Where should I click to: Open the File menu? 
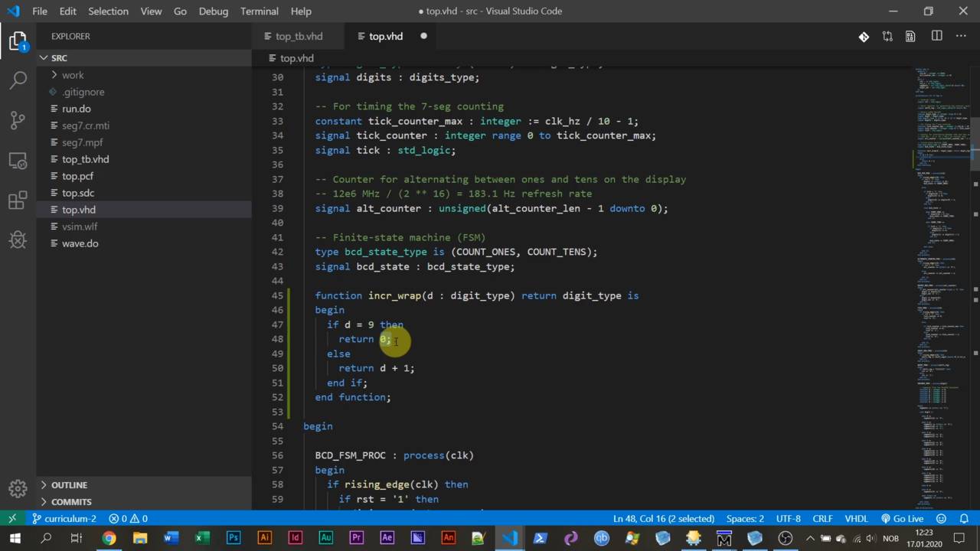[40, 11]
